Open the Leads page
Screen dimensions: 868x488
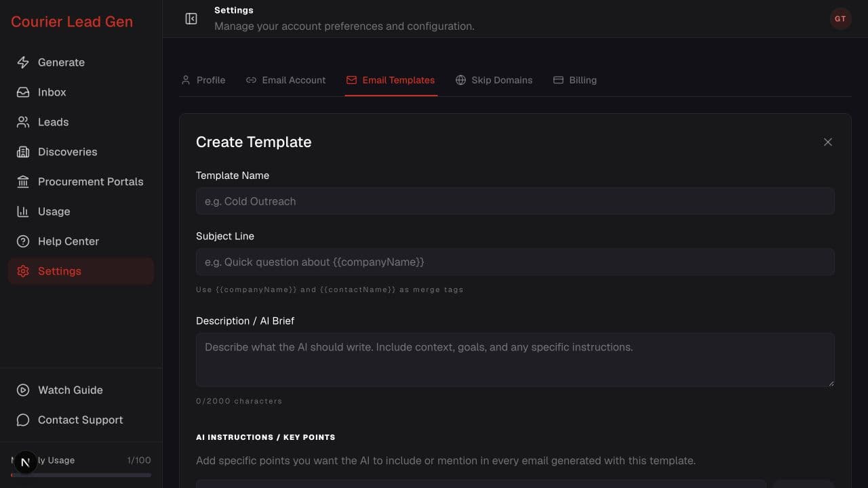click(x=81, y=122)
